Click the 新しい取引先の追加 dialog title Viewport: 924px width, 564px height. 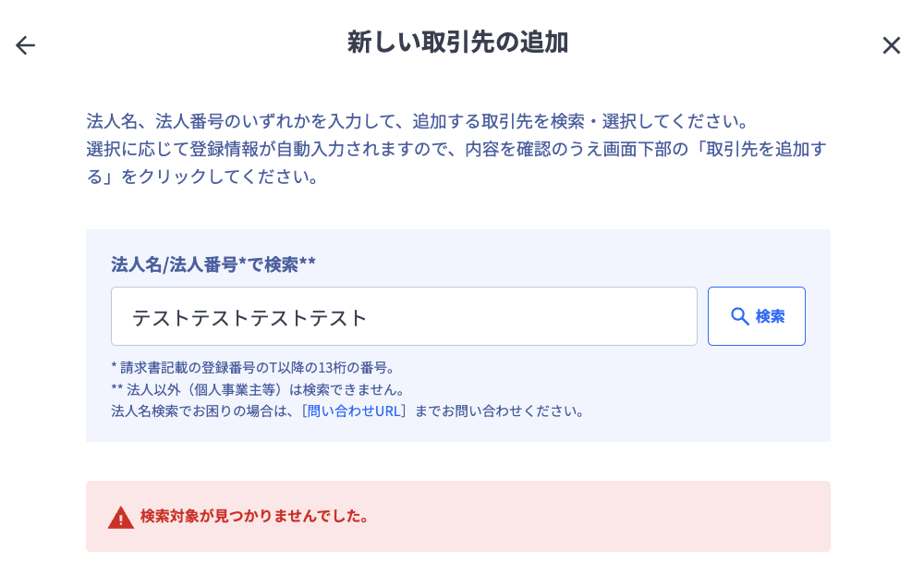(457, 42)
